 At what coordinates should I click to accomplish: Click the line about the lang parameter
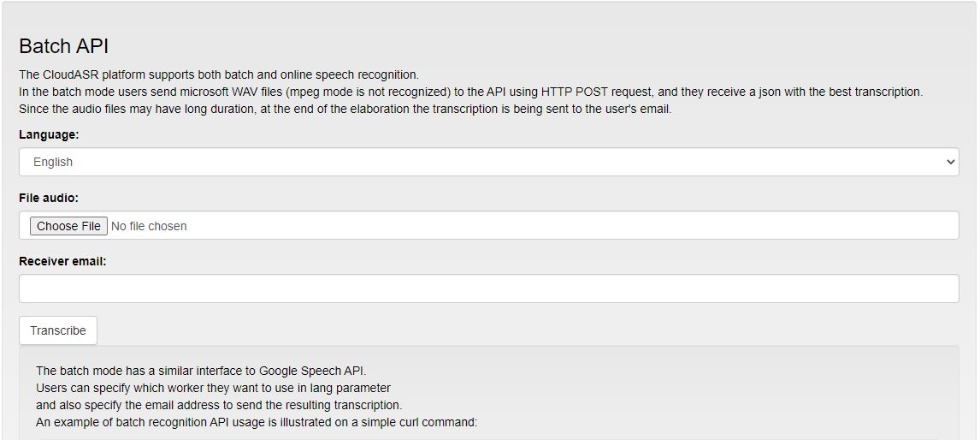(x=213, y=388)
